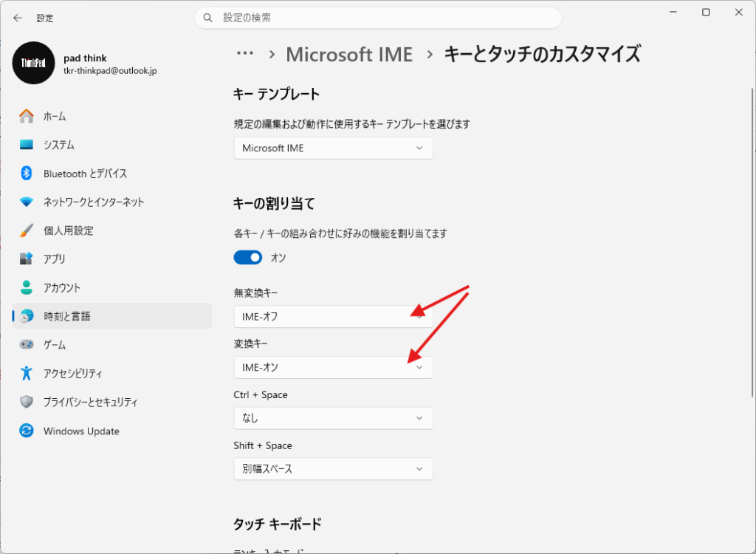Click the Home house icon
Image resolution: width=756 pixels, height=554 pixels.
pyautogui.click(x=27, y=116)
